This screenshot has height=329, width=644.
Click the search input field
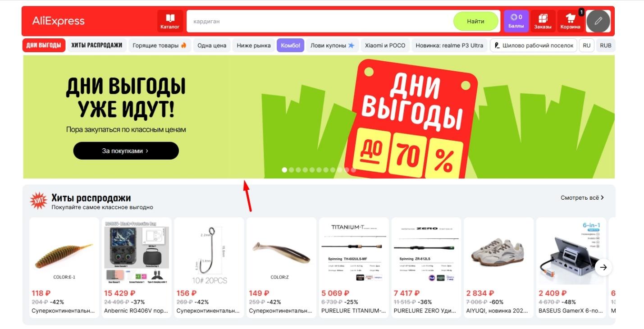(320, 21)
